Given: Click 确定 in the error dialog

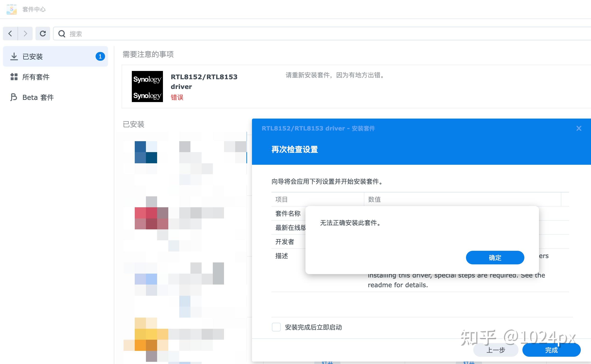Looking at the screenshot, I should [495, 258].
